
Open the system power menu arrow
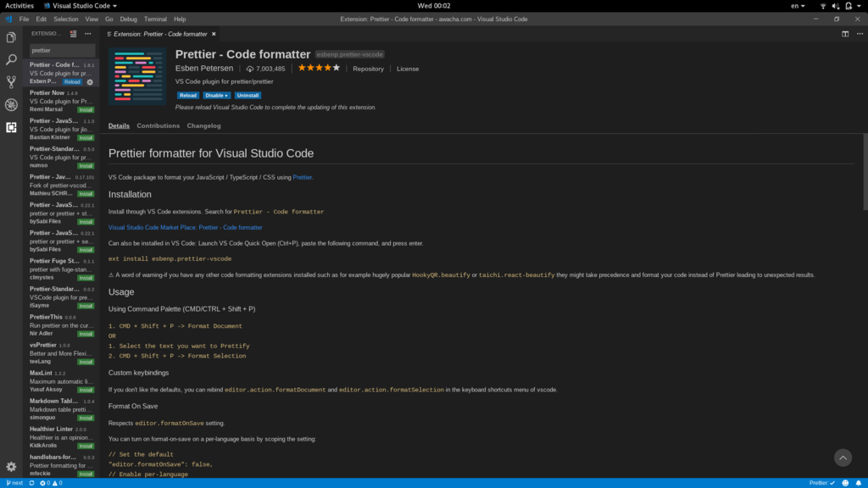coord(859,6)
